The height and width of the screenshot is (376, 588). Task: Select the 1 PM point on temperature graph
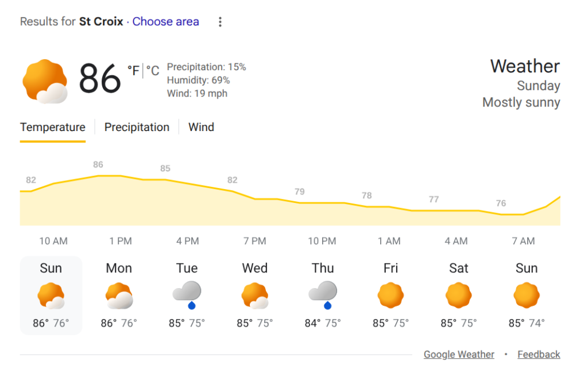(x=121, y=241)
